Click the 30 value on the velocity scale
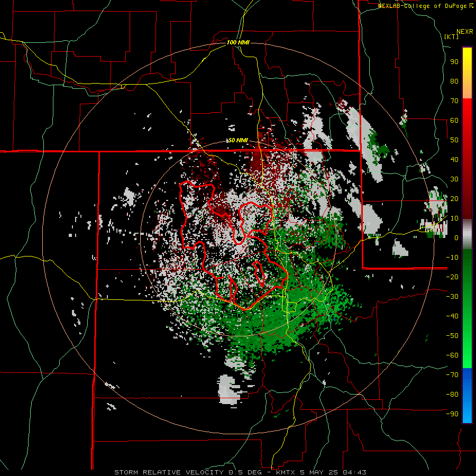Viewport: 476px width, 476px height. [454, 179]
